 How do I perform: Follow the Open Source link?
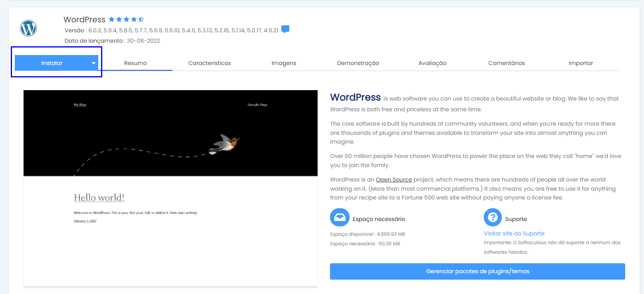click(x=394, y=180)
